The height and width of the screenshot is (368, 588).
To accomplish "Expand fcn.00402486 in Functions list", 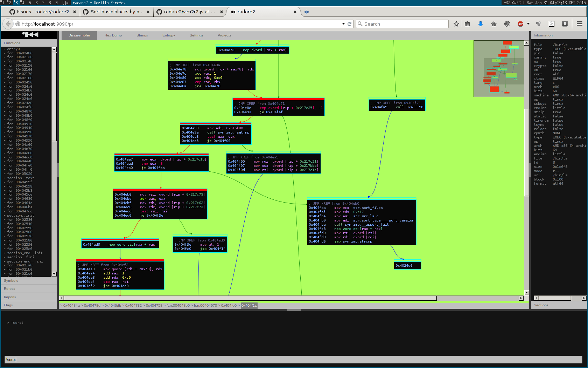I will (x=5, y=53).
